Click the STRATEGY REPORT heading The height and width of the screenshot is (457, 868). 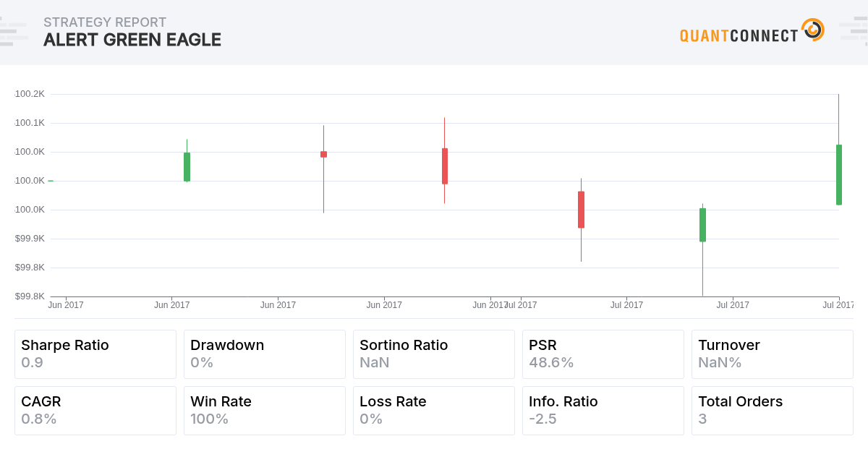coord(105,22)
